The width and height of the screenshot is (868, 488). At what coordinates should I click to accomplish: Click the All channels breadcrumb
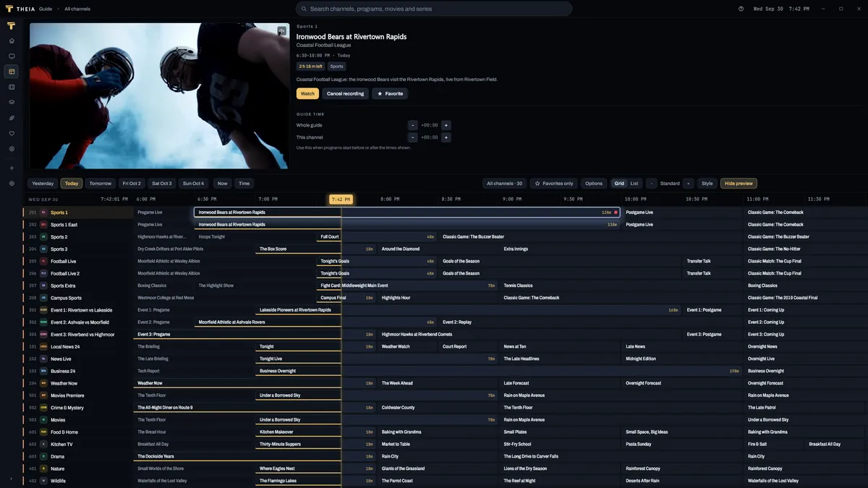click(77, 9)
